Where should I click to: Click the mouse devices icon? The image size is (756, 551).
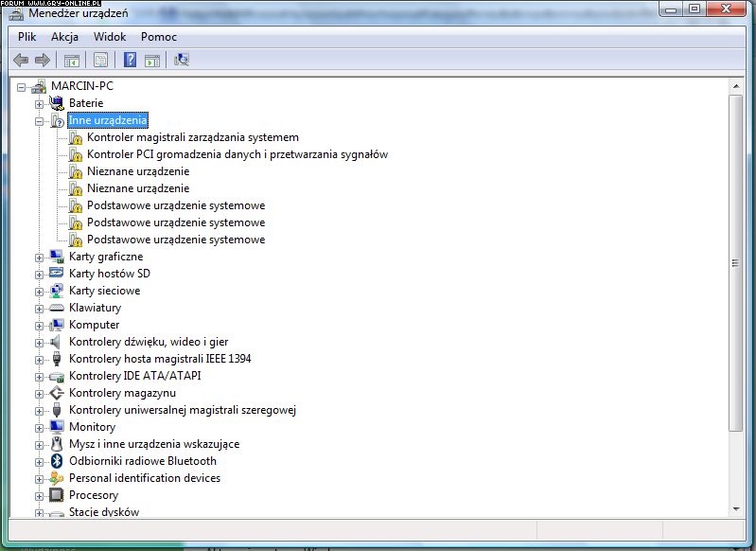click(57, 444)
